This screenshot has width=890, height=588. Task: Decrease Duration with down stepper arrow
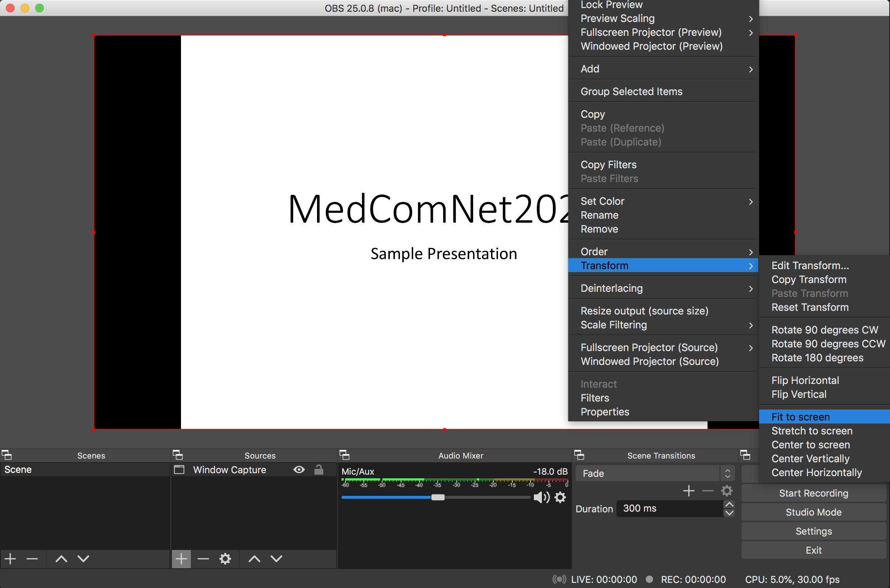pyautogui.click(x=729, y=513)
